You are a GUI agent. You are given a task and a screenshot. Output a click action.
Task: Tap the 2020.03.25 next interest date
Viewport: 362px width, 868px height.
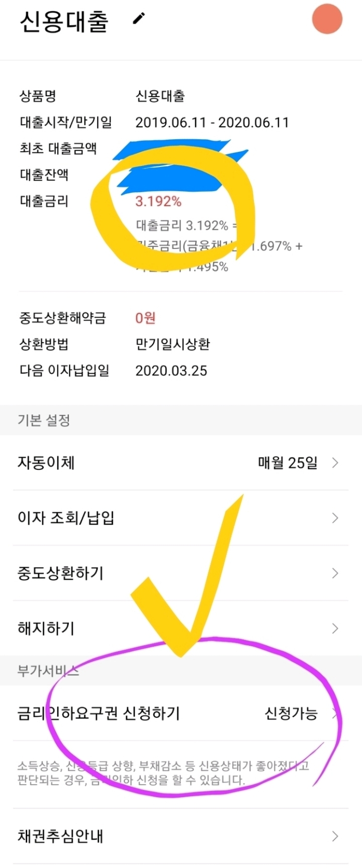point(171,371)
